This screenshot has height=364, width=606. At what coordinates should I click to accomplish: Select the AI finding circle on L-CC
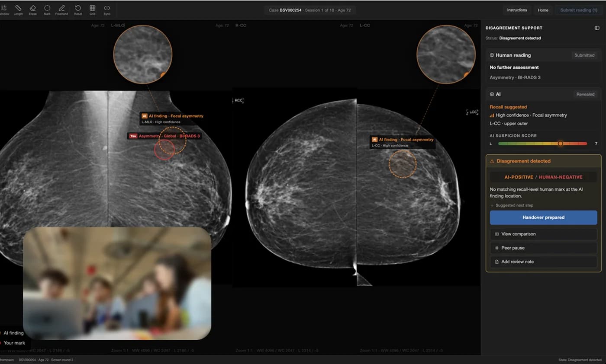(403, 164)
